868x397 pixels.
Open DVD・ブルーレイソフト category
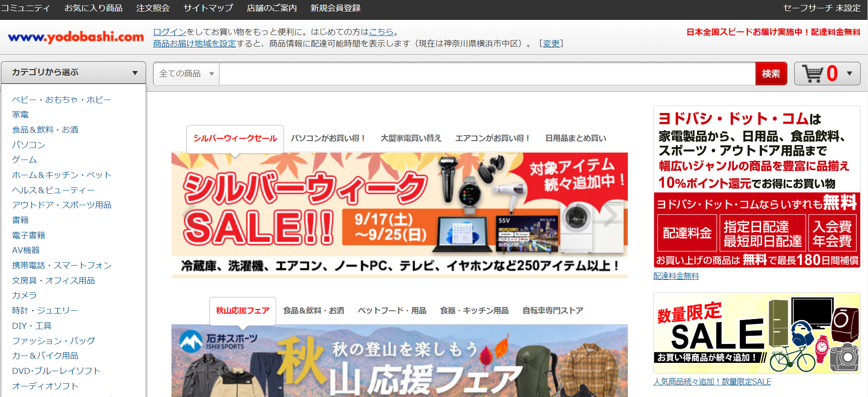(x=56, y=371)
